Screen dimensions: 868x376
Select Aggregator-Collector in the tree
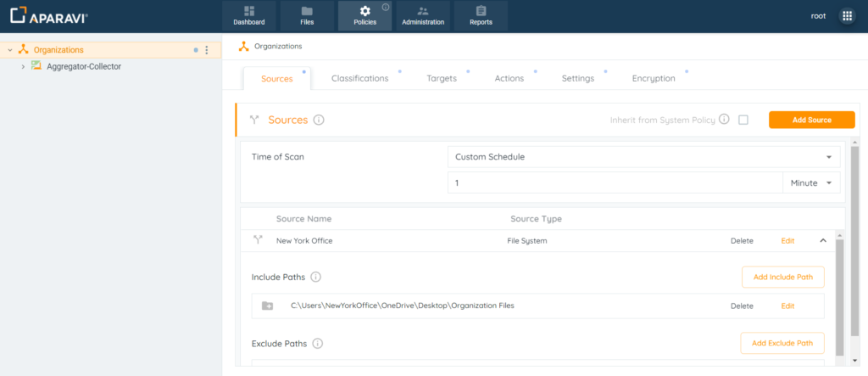coord(84,66)
